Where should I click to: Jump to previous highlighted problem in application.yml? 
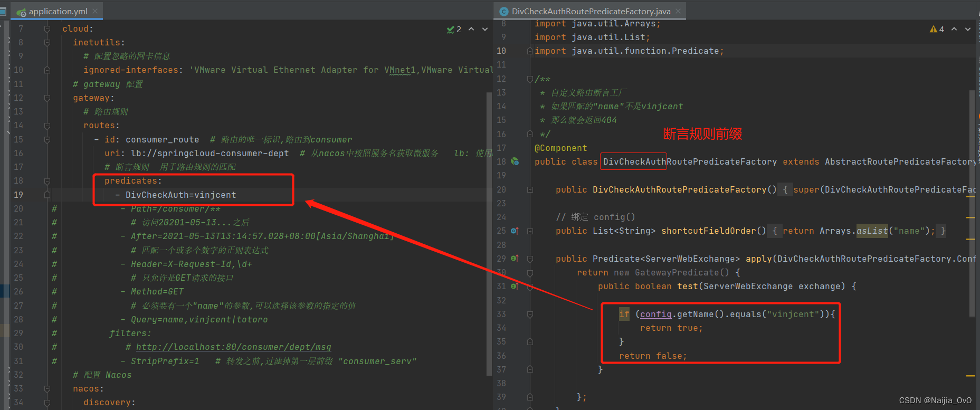pyautogui.click(x=471, y=29)
